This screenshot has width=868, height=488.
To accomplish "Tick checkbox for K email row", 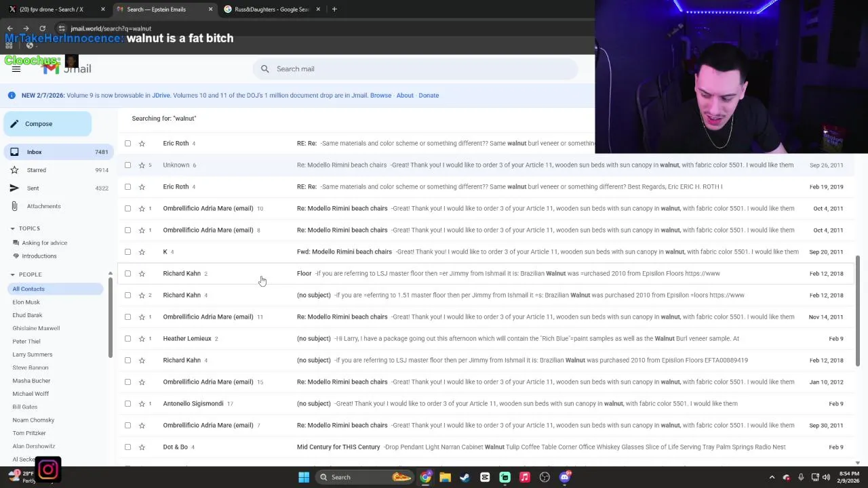I will pos(127,251).
